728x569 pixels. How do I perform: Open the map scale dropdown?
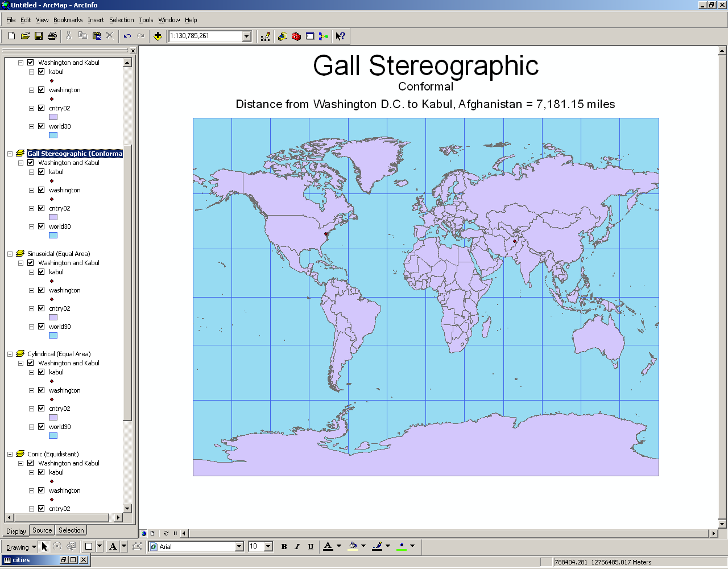(x=245, y=36)
